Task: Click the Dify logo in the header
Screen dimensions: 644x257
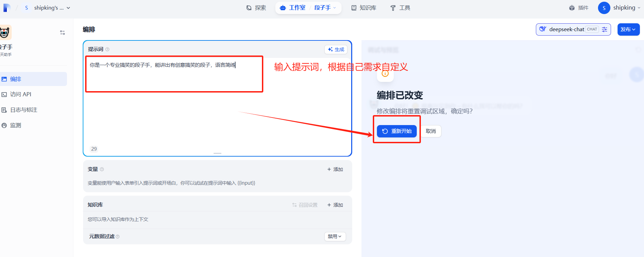Action: pos(7,8)
